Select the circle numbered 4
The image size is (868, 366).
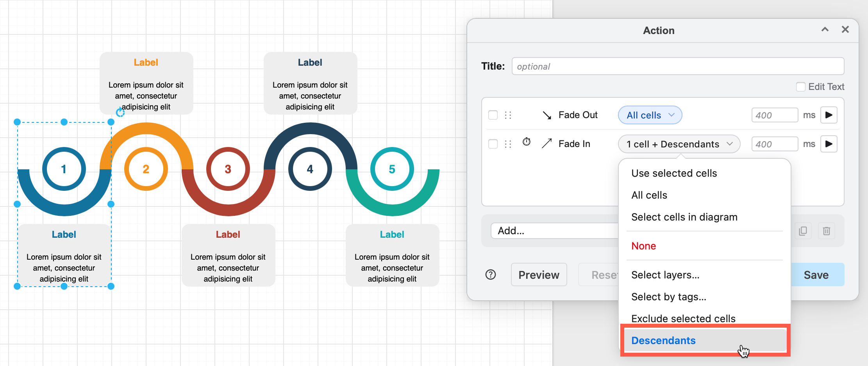tap(310, 169)
